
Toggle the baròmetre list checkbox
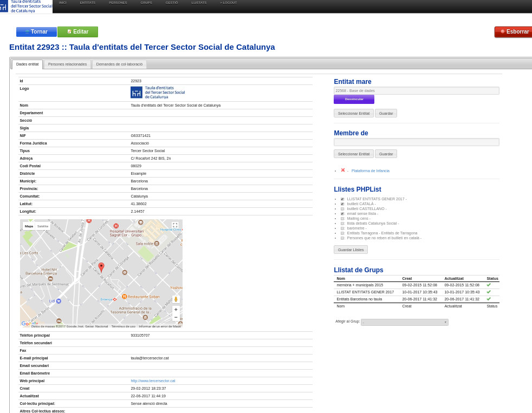tap(342, 228)
